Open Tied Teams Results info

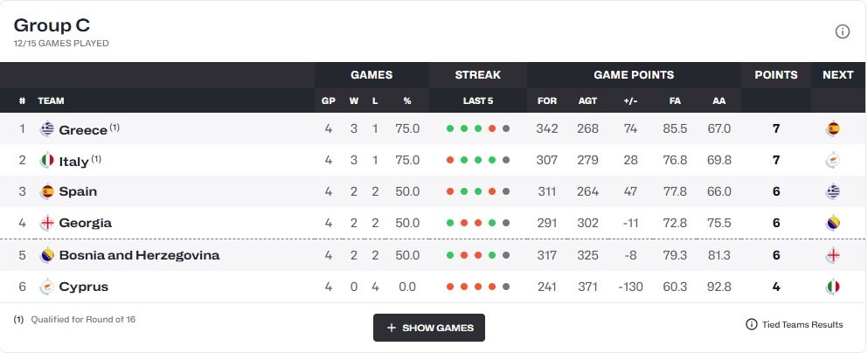coord(795,324)
